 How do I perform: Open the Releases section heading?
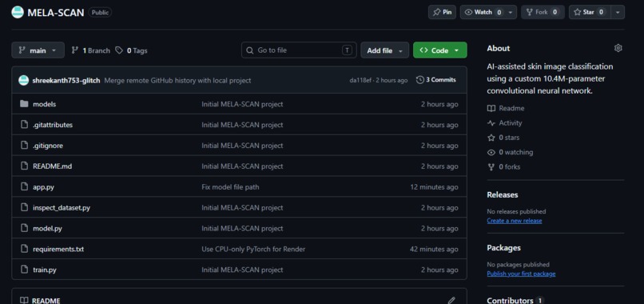pyautogui.click(x=503, y=194)
